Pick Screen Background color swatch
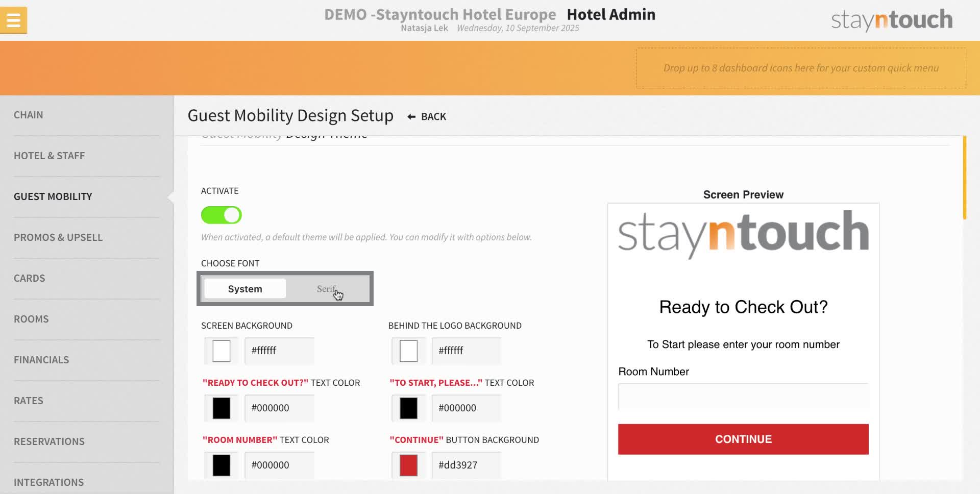The image size is (980, 494). 222,351
